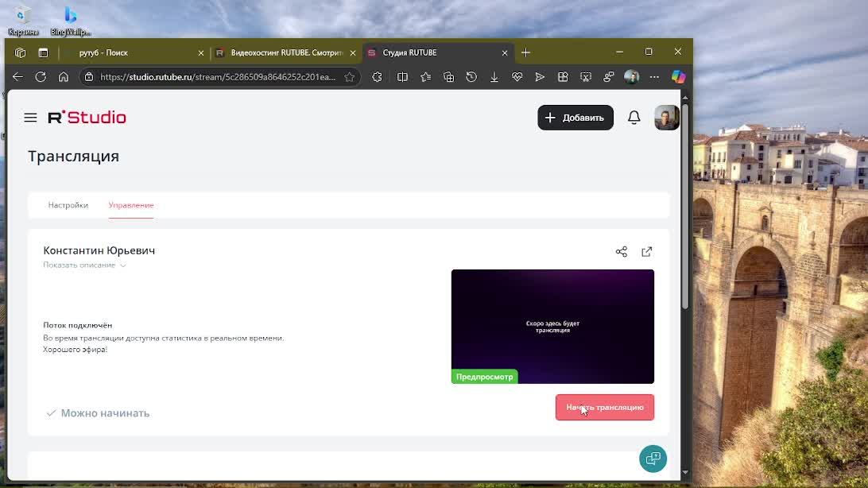
Task: Switch to the Видеохостинг RUTUBE browser tab
Action: click(286, 52)
